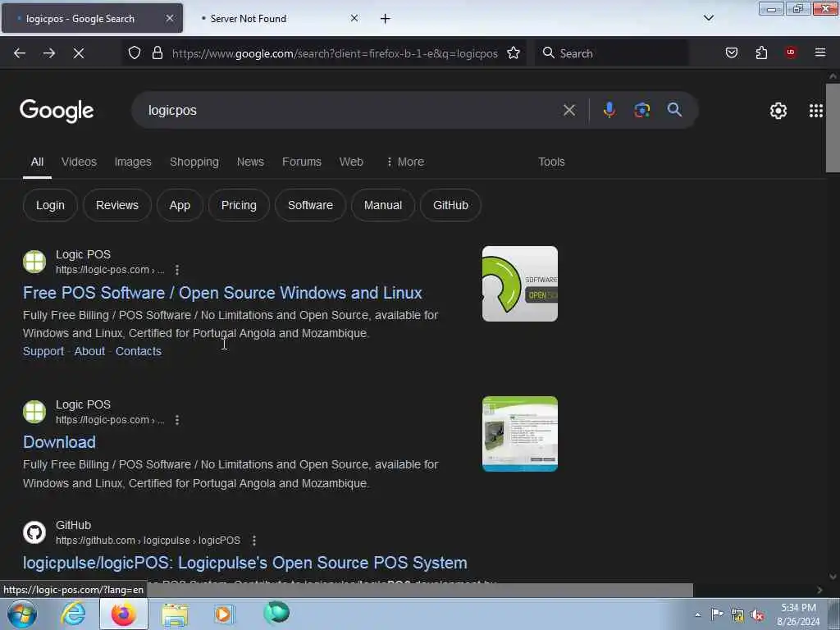Screen dimensions: 840x630
Task: Select the All results tab
Action: point(37,162)
